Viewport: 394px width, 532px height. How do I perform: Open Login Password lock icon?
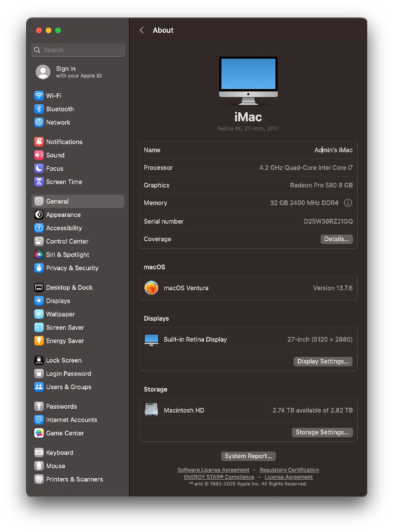[39, 374]
